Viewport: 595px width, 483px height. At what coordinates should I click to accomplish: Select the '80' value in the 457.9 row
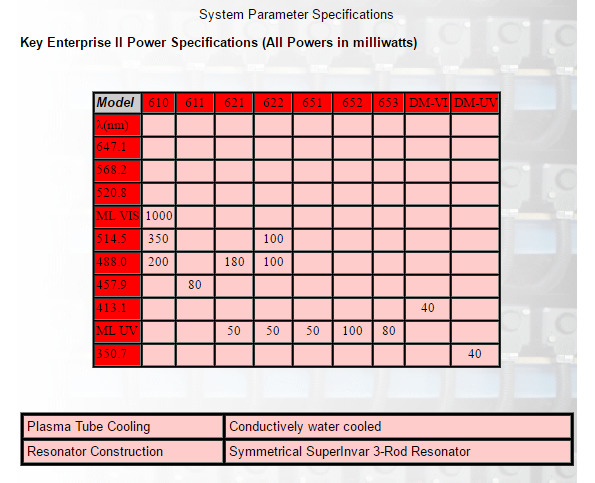click(x=195, y=286)
